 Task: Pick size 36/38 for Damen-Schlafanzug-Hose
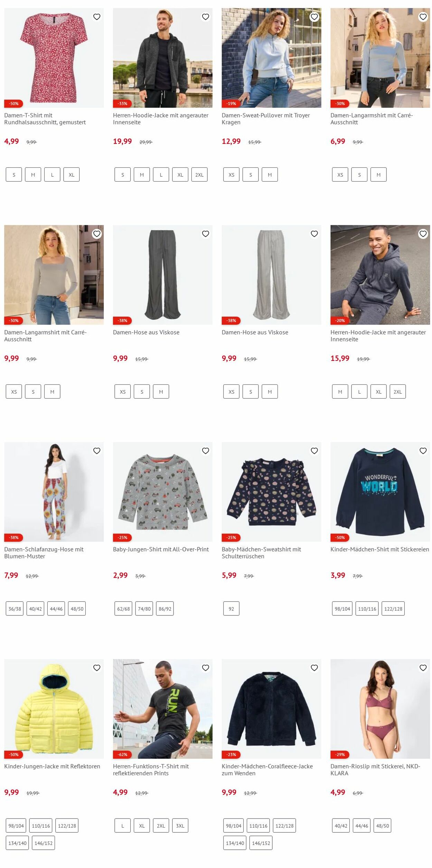[15, 609]
